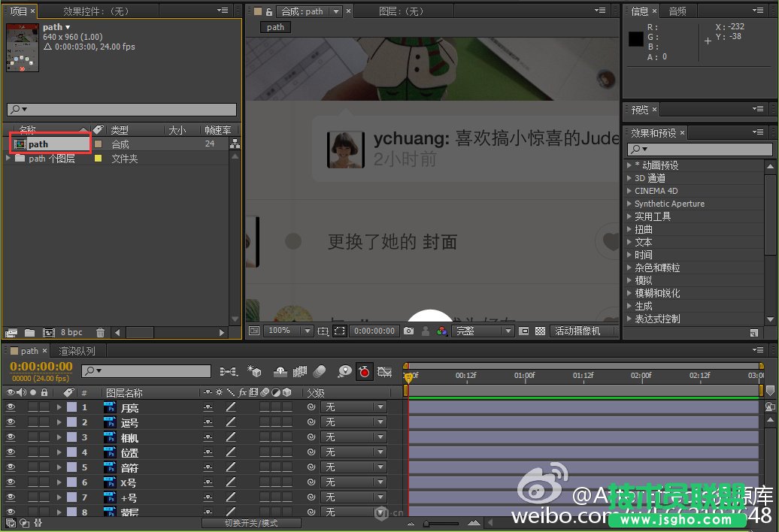Select the region of interest tool
This screenshot has width=779, height=532.
pos(339,331)
